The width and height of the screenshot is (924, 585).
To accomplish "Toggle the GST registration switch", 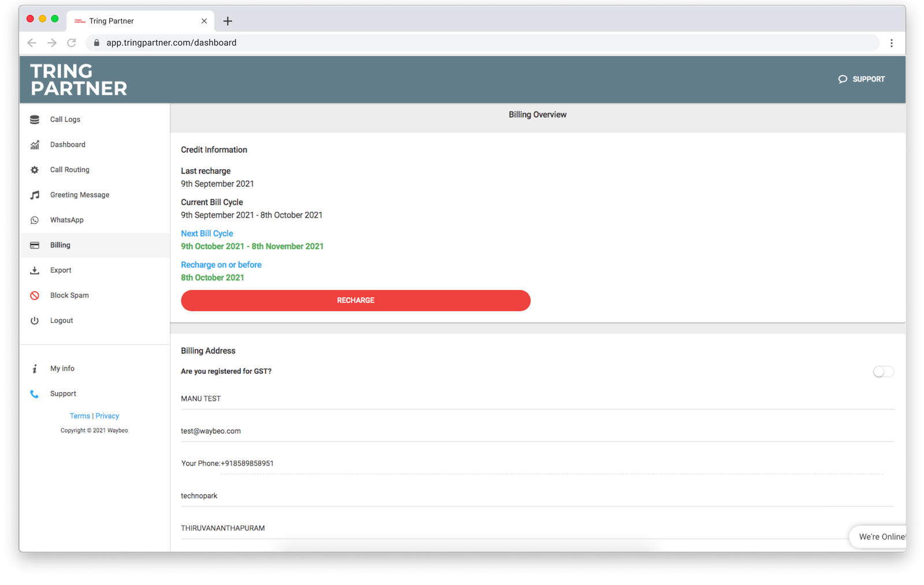I will coord(882,371).
